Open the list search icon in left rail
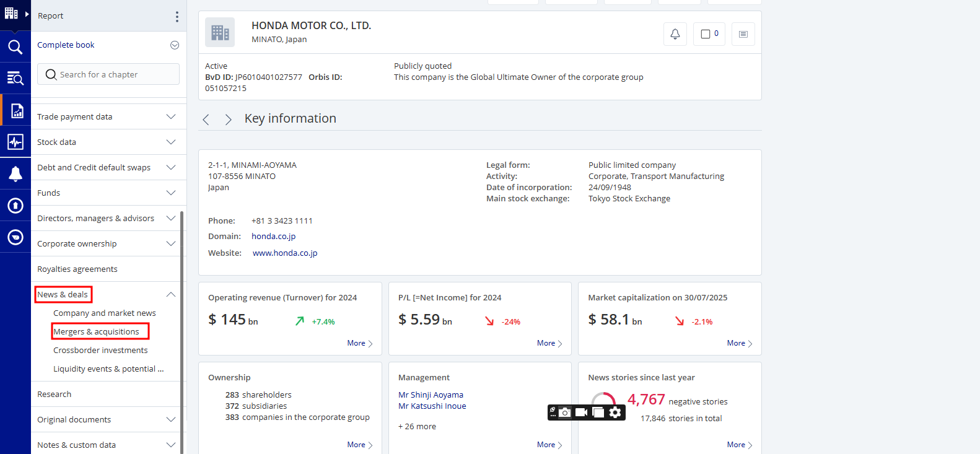 pyautogui.click(x=15, y=78)
